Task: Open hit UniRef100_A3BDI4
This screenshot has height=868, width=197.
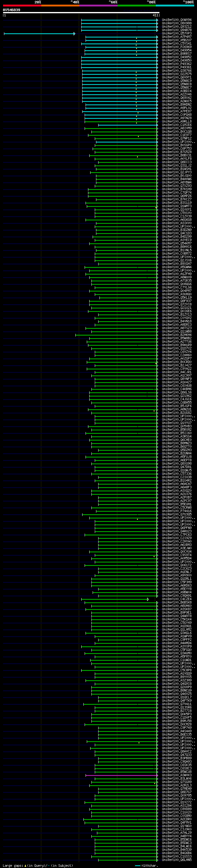Action: [x=177, y=91]
